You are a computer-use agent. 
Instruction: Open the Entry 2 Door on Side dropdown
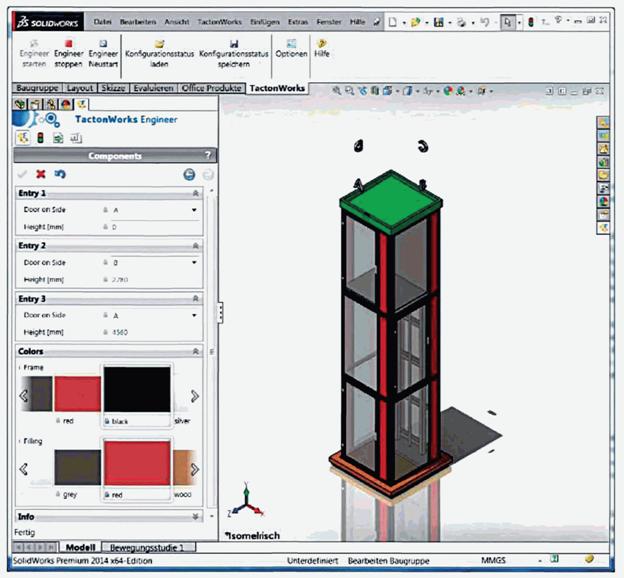tap(194, 262)
